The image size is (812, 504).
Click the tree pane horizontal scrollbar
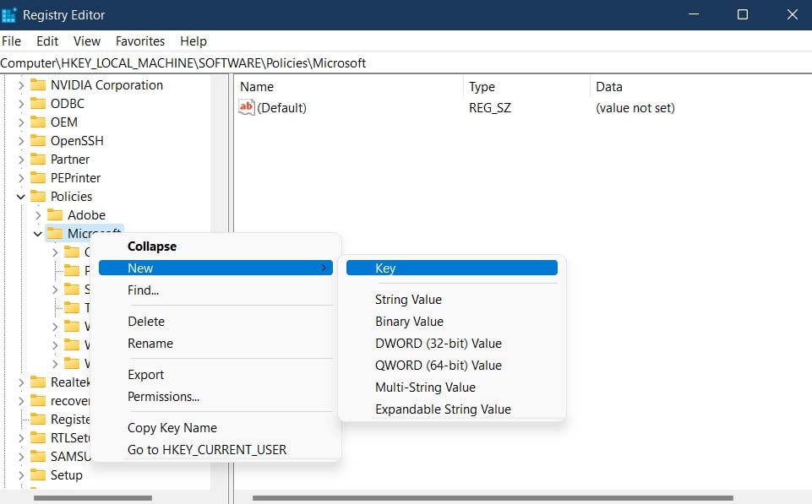(x=93, y=498)
